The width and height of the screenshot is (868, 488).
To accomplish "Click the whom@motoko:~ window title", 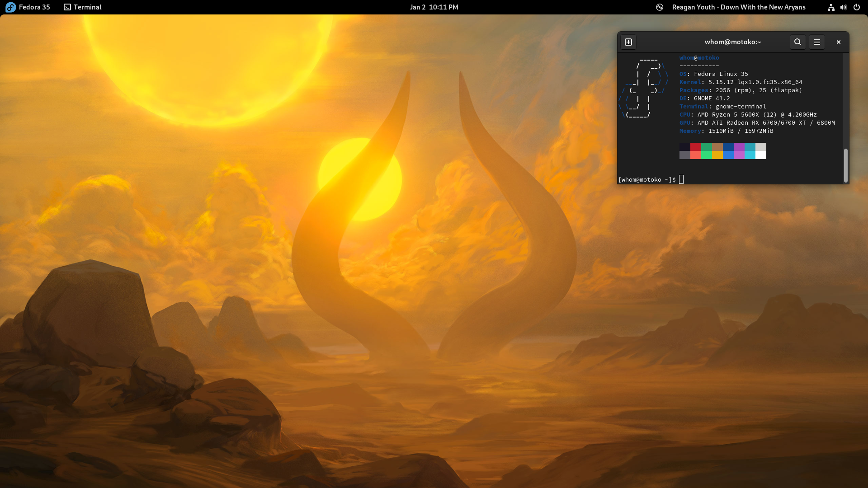I will tap(732, 42).
